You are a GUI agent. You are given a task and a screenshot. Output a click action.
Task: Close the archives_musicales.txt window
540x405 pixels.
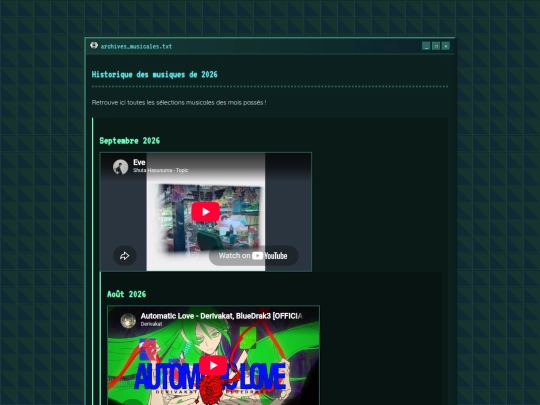point(446,46)
